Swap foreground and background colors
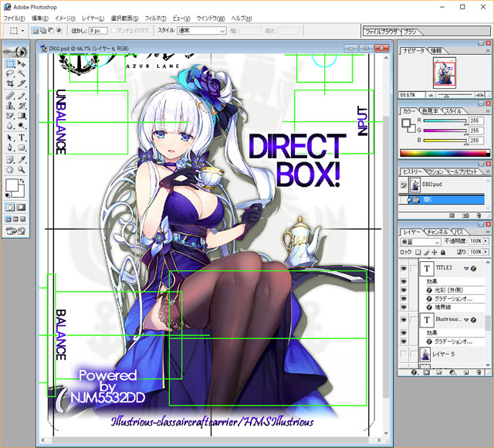This screenshot has width=494, height=448. [22, 181]
